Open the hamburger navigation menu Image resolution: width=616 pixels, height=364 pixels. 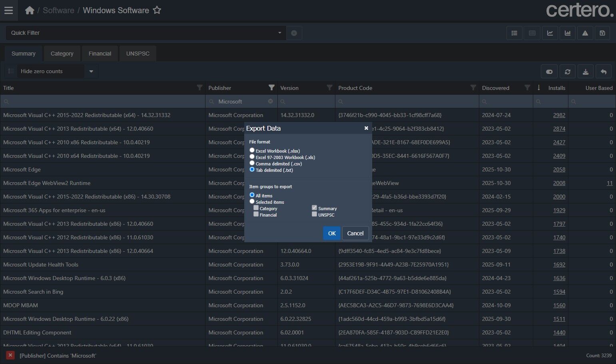tap(8, 10)
